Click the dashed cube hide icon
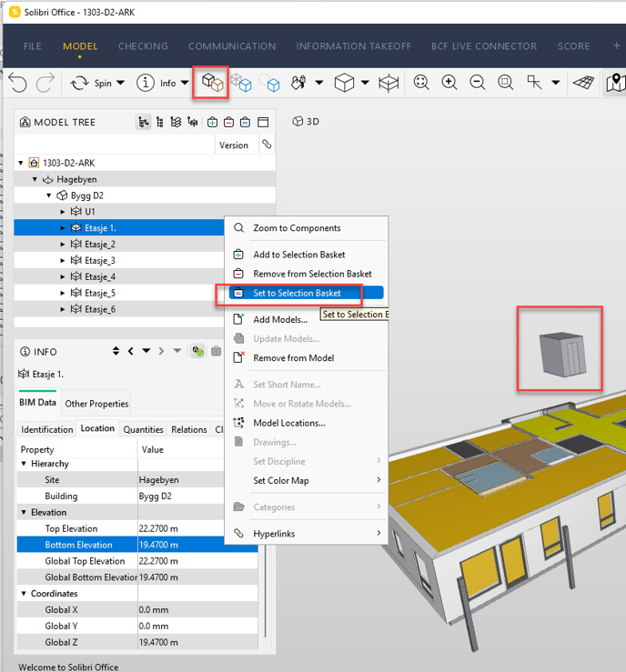This screenshot has height=672, width=626. [268, 82]
